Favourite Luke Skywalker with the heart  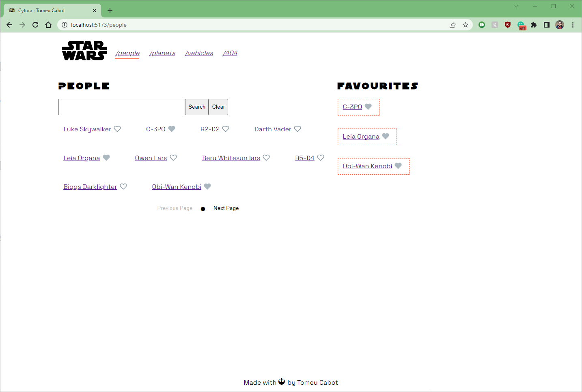[117, 129]
